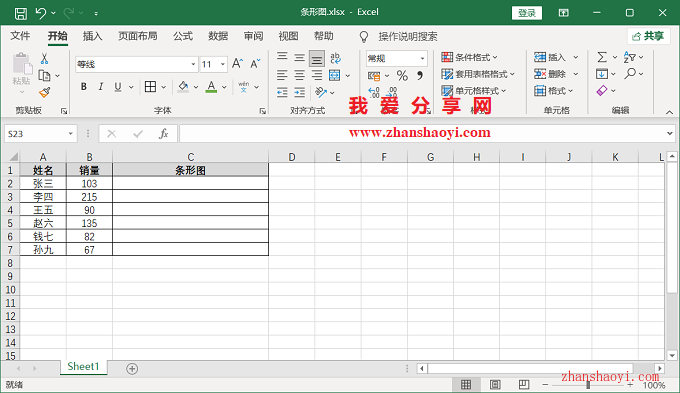Click the Wrap Text icon
The width and height of the screenshot is (680, 393).
(335, 58)
